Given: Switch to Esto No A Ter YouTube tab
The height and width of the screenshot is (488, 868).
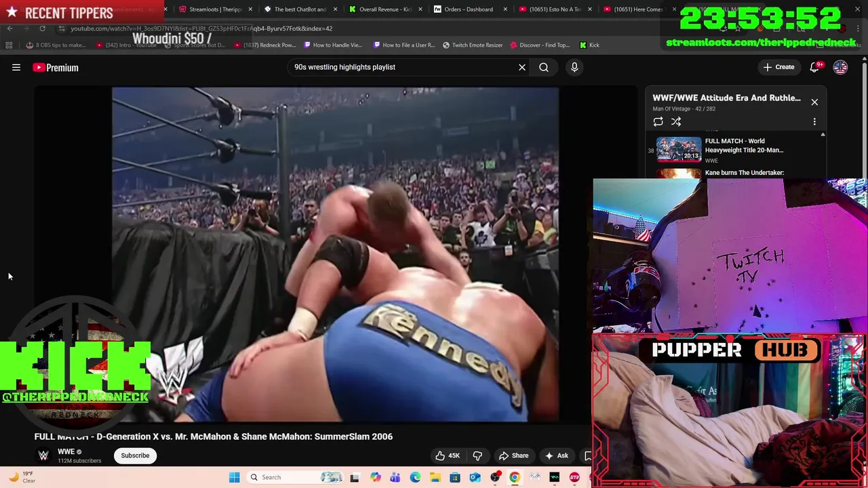Looking at the screenshot, I should coord(553,9).
